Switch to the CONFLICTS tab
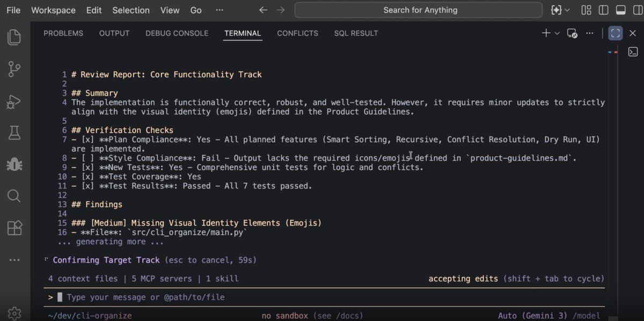 [x=297, y=33]
